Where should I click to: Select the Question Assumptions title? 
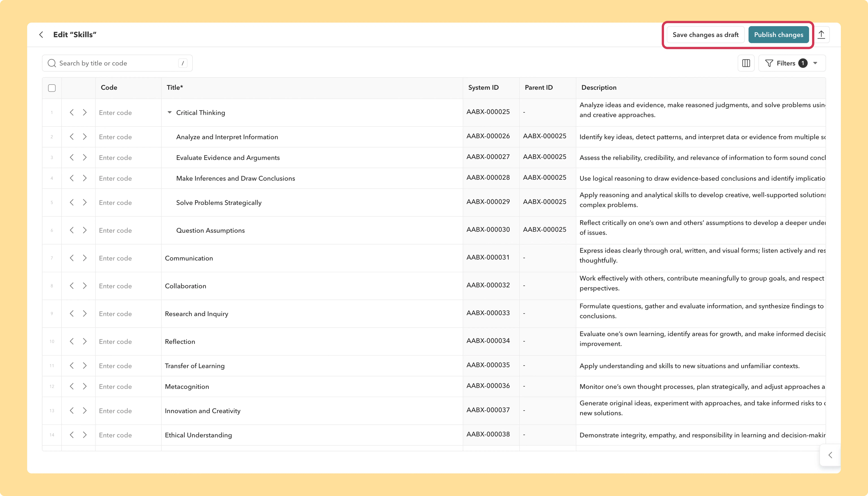(210, 231)
